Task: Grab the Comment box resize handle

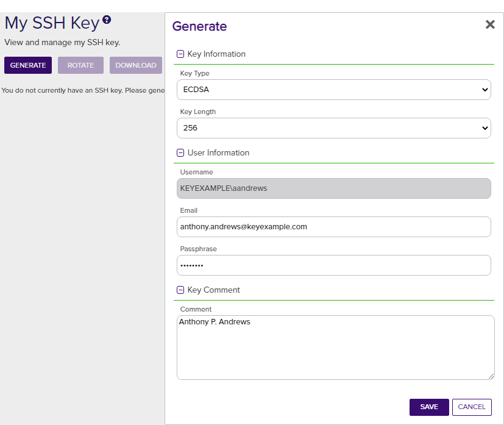Action: 491,376
